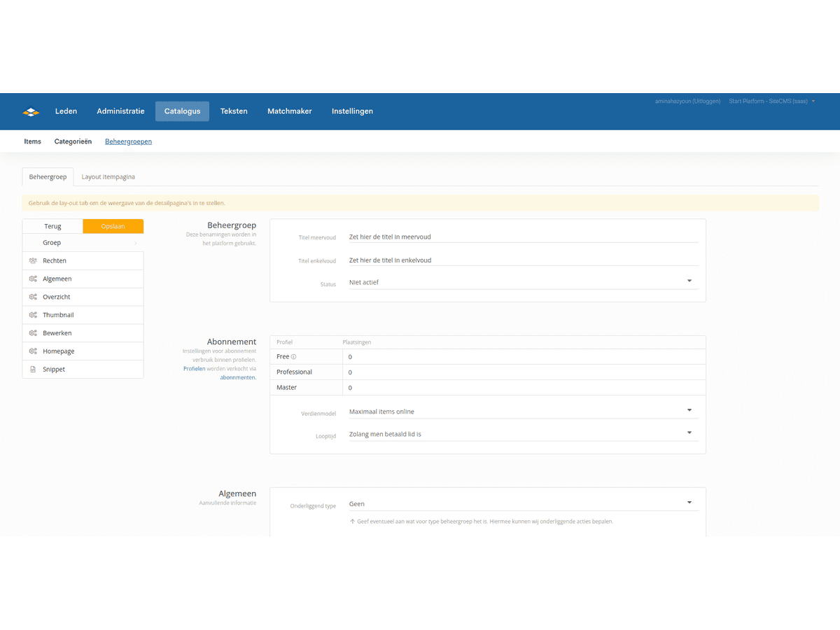The width and height of the screenshot is (840, 630).
Task: Click the gears icon beside Thumbnail
Action: [x=33, y=315]
